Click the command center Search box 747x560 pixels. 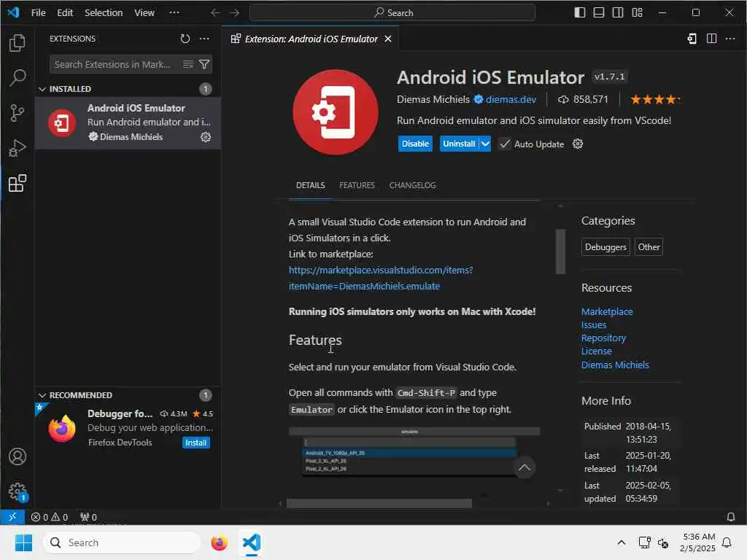tap(392, 13)
